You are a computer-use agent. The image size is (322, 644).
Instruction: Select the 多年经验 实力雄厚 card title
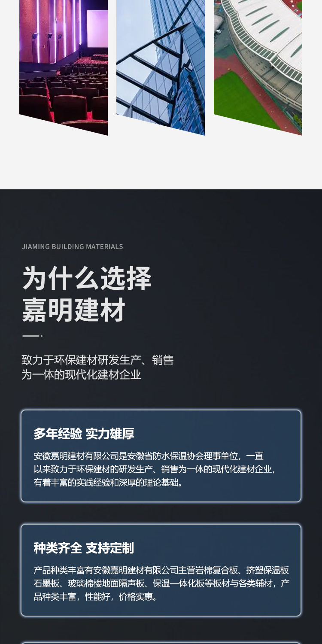tap(84, 434)
